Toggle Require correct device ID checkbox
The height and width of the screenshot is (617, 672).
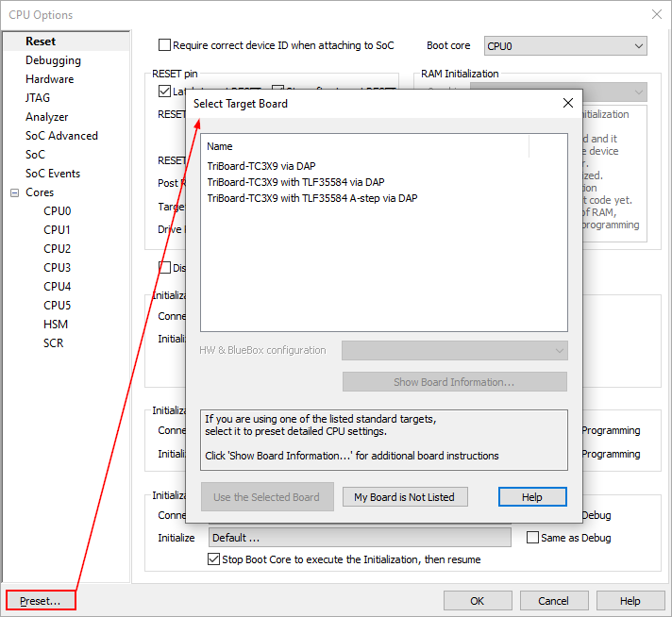(x=165, y=45)
